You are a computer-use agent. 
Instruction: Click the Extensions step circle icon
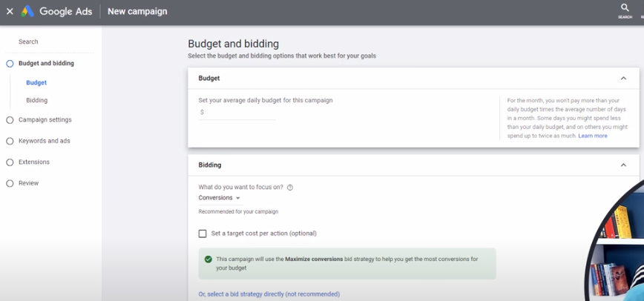click(10, 162)
